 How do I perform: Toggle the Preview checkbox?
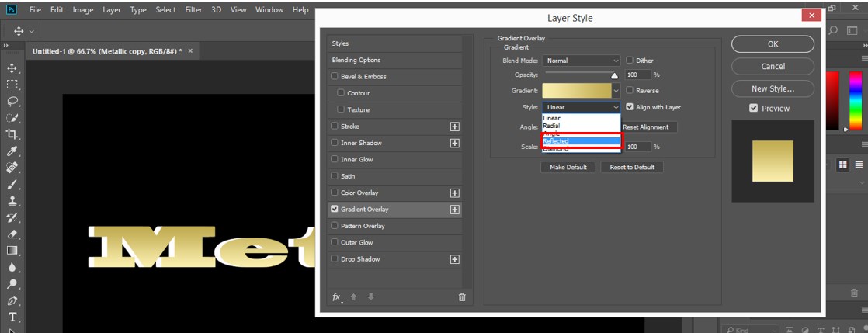(753, 109)
